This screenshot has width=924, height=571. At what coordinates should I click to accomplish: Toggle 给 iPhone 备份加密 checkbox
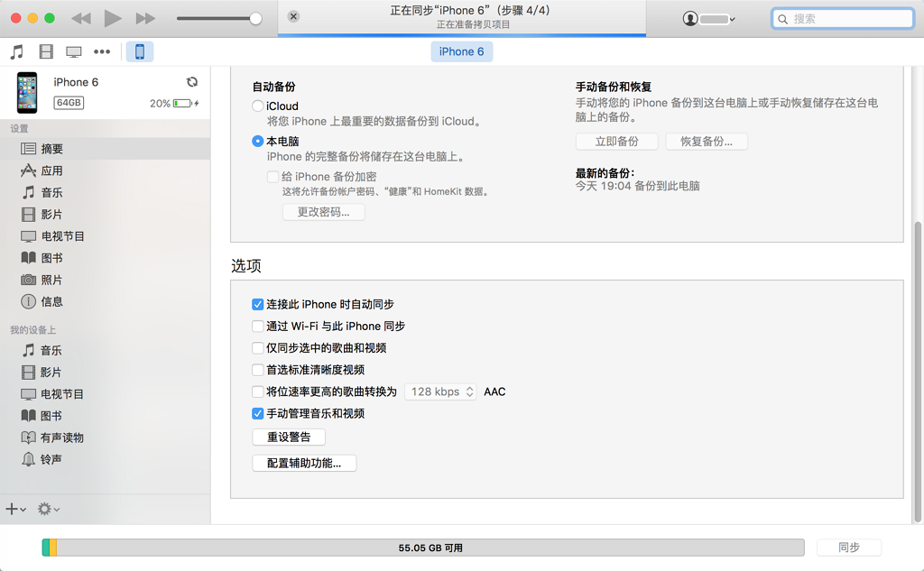pyautogui.click(x=273, y=177)
